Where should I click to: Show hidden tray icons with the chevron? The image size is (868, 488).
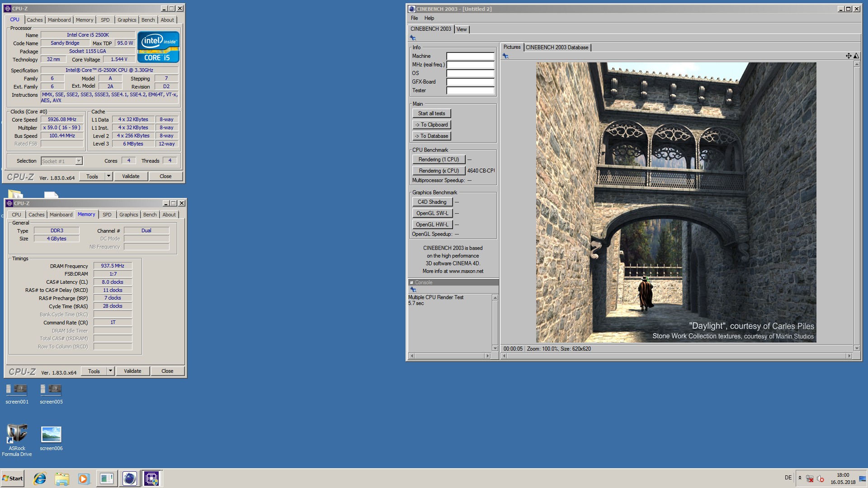pyautogui.click(x=800, y=478)
